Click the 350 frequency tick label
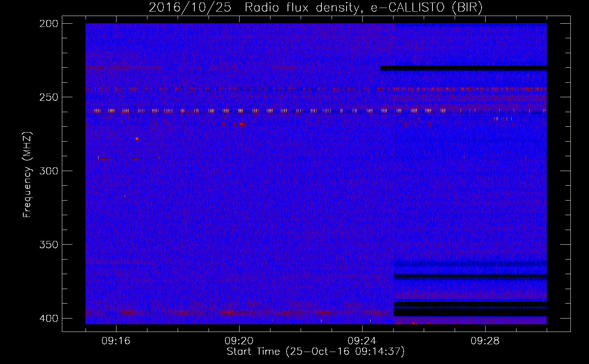Screen dimensions: 589x364 pyautogui.click(x=48, y=245)
